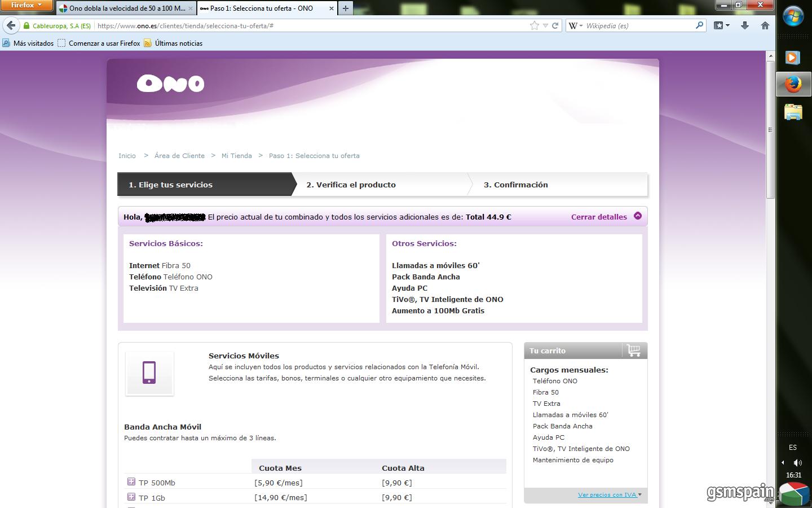The image size is (812, 508).
Task: Click the Cuota Alta column header
Action: [x=403, y=468]
